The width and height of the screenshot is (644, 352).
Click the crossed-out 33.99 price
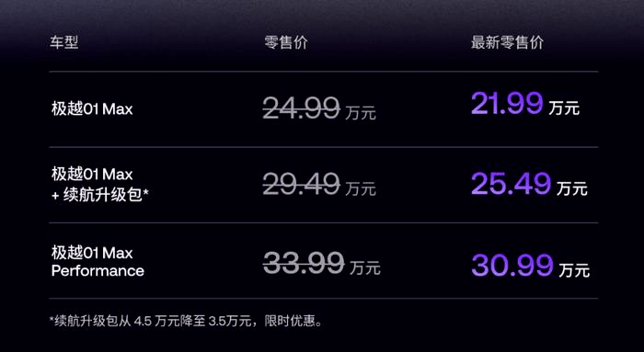(304, 263)
